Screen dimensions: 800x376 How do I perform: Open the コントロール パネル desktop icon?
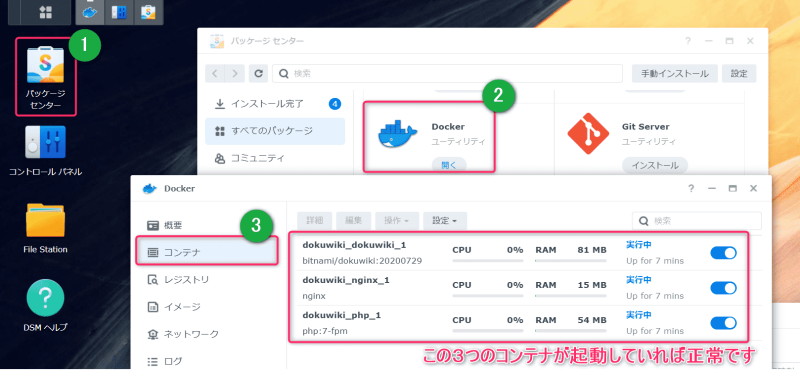coord(45,151)
